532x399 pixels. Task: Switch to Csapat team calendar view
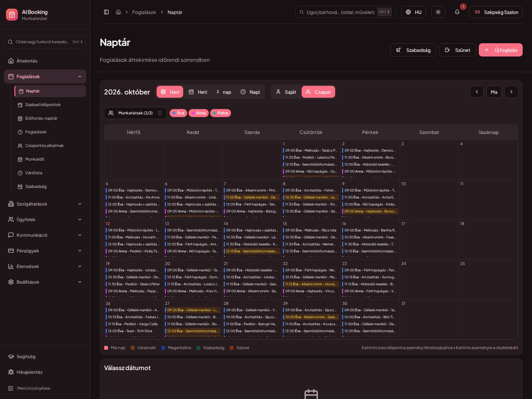pyautogui.click(x=318, y=92)
